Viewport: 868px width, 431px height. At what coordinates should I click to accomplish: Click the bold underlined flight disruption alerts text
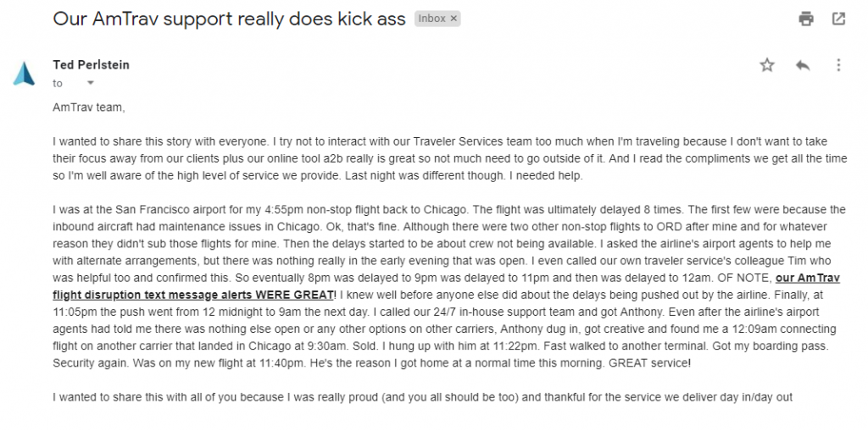pos(193,295)
